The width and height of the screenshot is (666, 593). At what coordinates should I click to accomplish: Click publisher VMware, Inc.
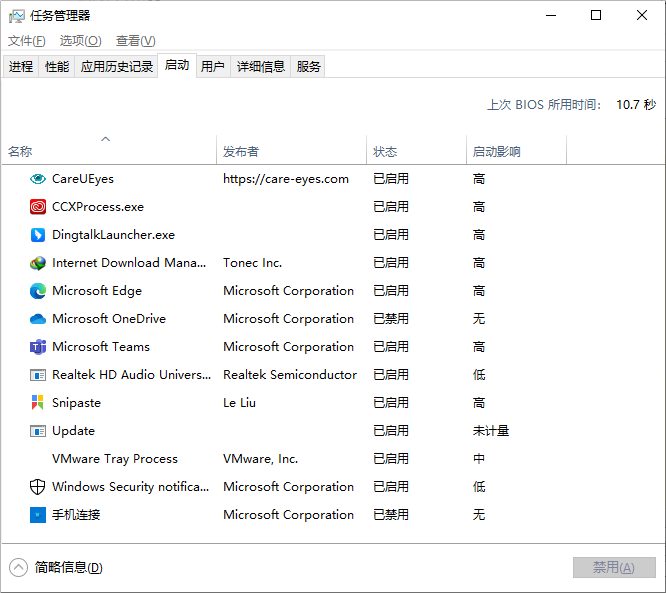260,459
